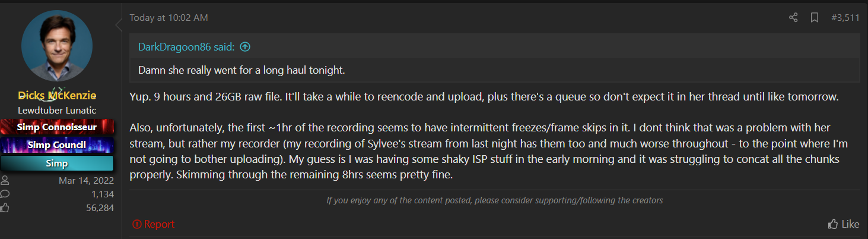
Task: Like the post by Dicks McKenzie
Action: click(x=844, y=224)
